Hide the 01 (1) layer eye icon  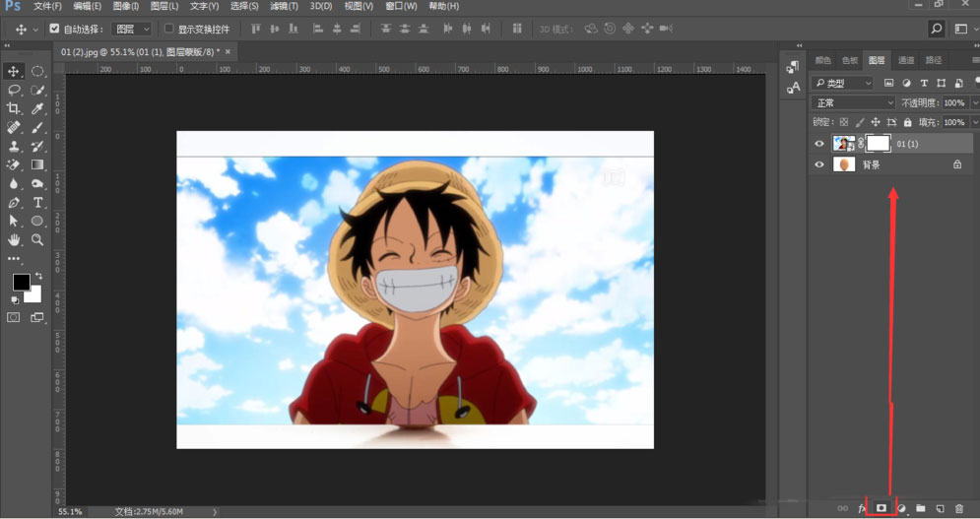click(x=819, y=144)
